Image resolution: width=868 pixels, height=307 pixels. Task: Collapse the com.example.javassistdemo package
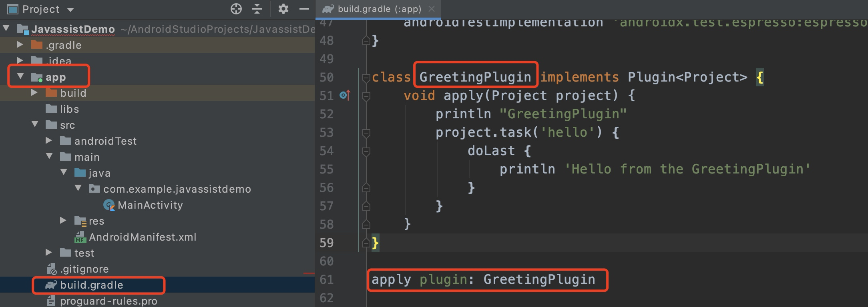(78, 188)
